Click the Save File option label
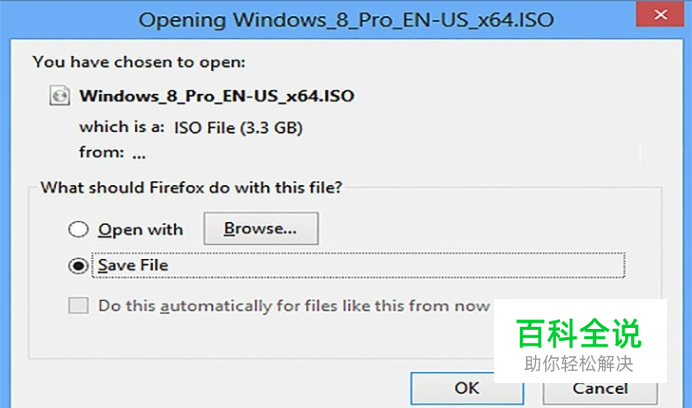This screenshot has height=408, width=692. coord(133,265)
